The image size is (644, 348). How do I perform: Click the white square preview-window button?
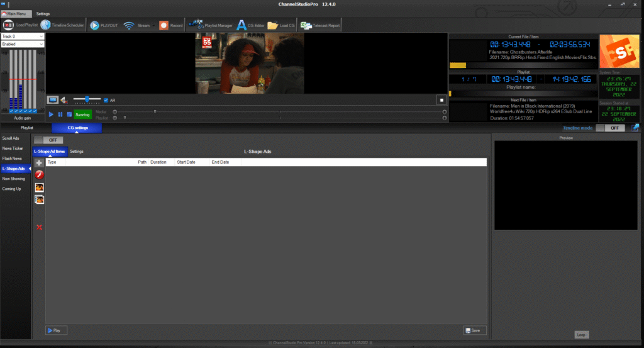(x=441, y=100)
